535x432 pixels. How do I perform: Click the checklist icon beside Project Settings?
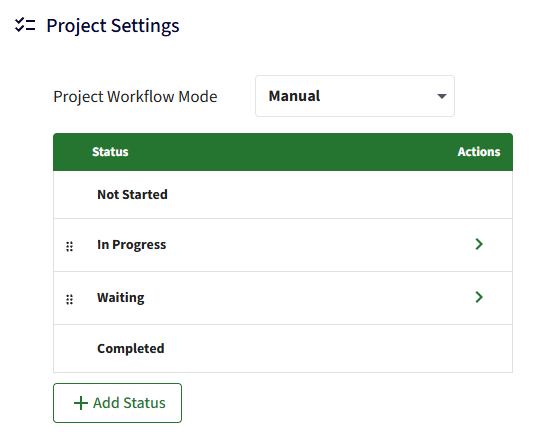pos(25,25)
